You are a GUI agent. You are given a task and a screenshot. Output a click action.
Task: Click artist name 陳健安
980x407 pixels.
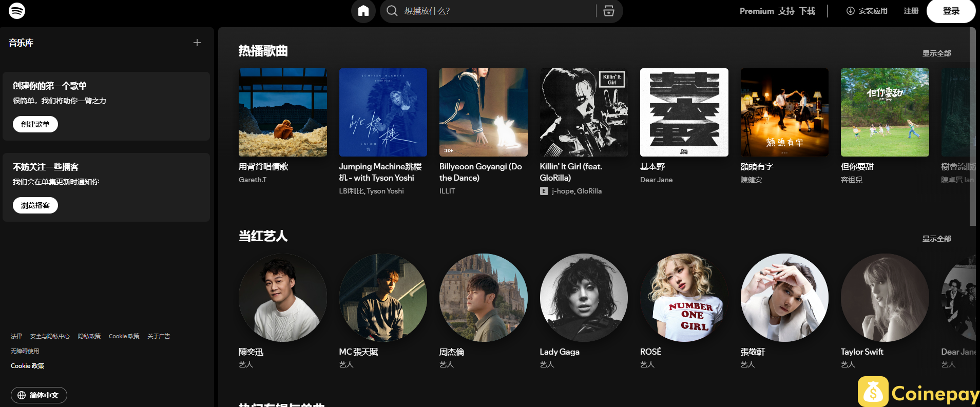[x=751, y=180]
